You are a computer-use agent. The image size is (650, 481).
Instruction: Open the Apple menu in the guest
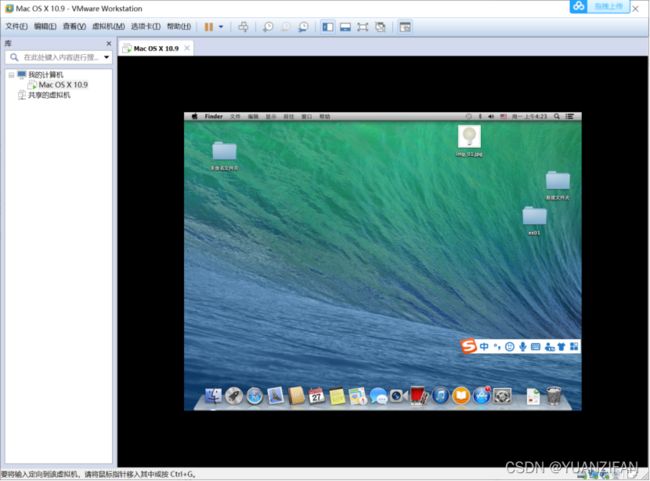pos(194,117)
